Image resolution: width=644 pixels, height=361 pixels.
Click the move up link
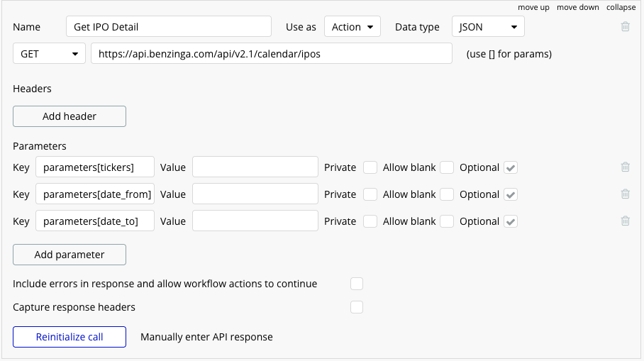coord(533,7)
